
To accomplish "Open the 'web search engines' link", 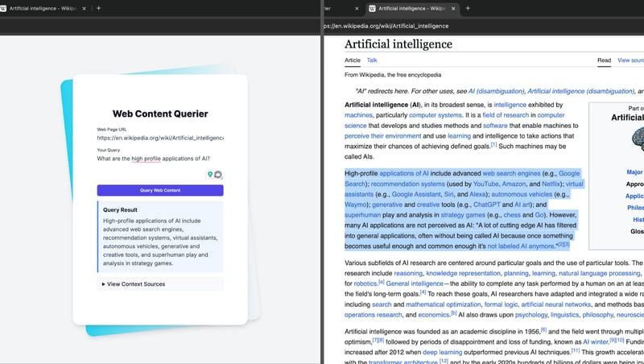I will pyautogui.click(x=511, y=173).
